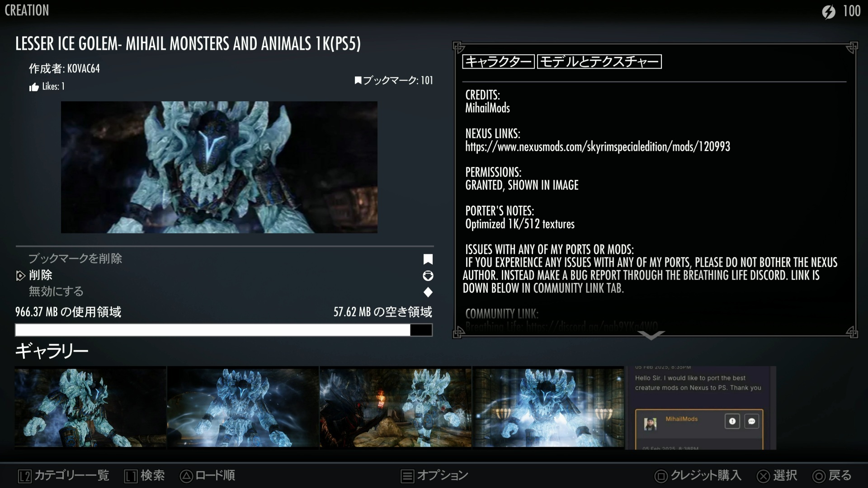Image resolution: width=868 pixels, height=488 pixels.
Task: Click the bookmark icon beside ブックマーク: 101
Action: click(x=358, y=81)
